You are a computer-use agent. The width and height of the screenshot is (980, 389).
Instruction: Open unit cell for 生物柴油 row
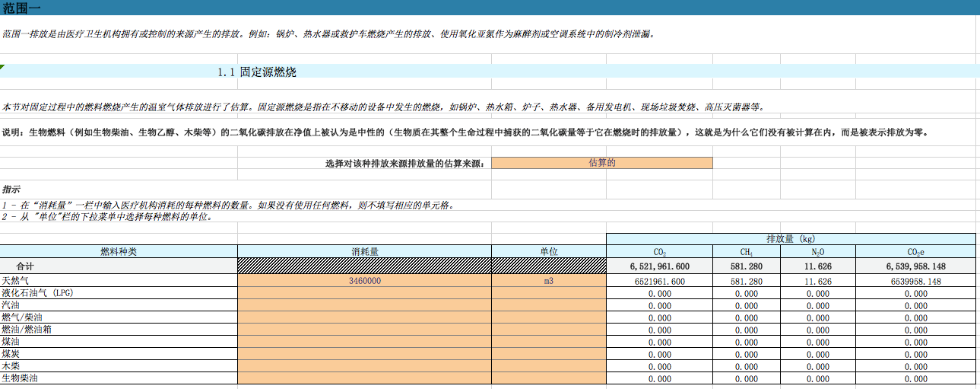point(548,378)
